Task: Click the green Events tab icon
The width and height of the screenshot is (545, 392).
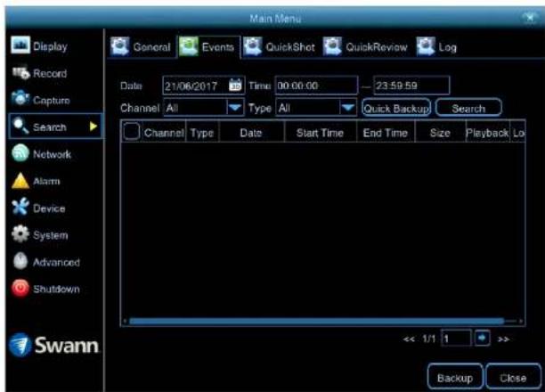Action: (x=189, y=46)
